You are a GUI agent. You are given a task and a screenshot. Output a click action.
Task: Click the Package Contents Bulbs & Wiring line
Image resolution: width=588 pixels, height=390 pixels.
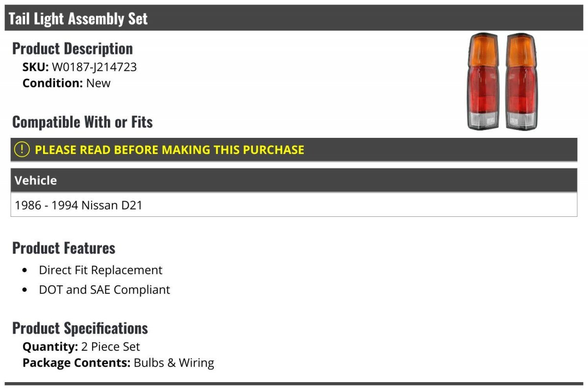118,363
